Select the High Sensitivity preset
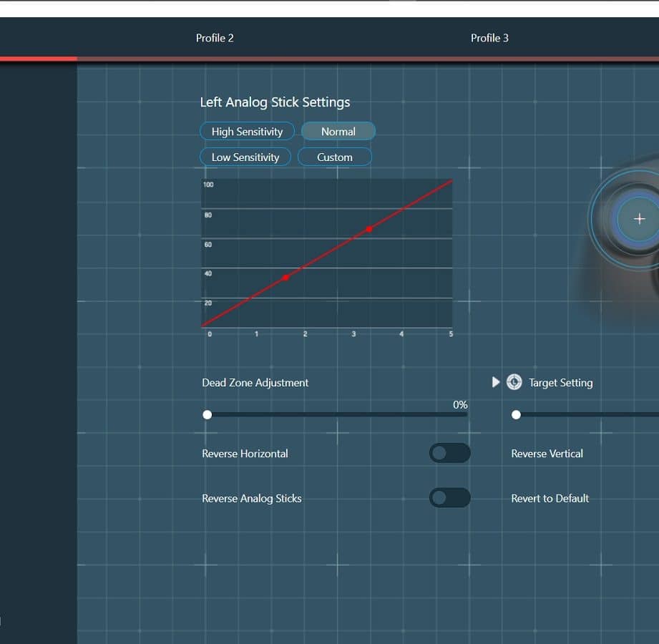 click(247, 132)
